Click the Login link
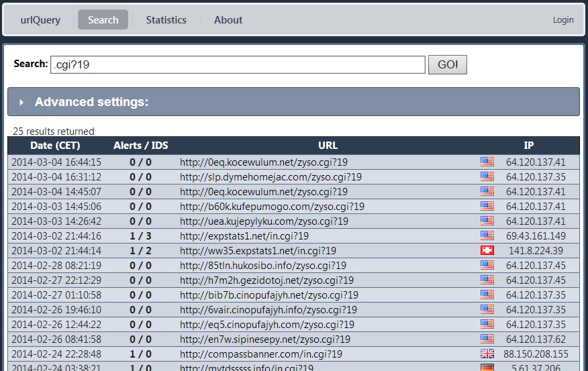This screenshot has height=371, width=588. click(562, 20)
